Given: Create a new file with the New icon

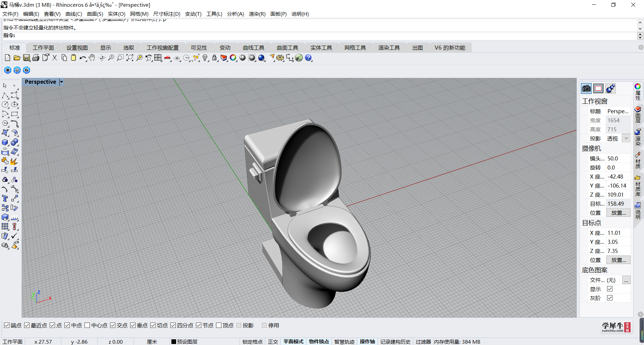Looking at the screenshot, I should [7, 58].
